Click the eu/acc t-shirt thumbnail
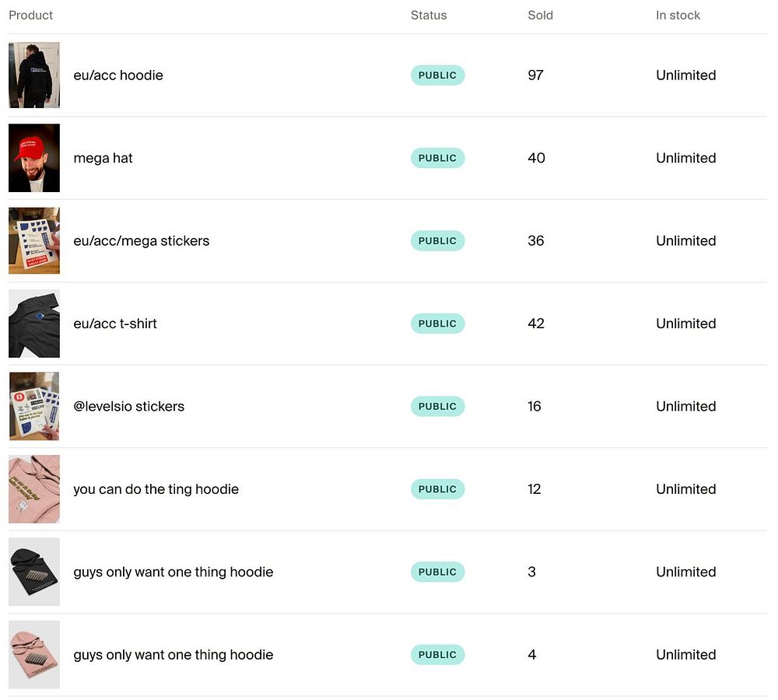 [x=34, y=324]
